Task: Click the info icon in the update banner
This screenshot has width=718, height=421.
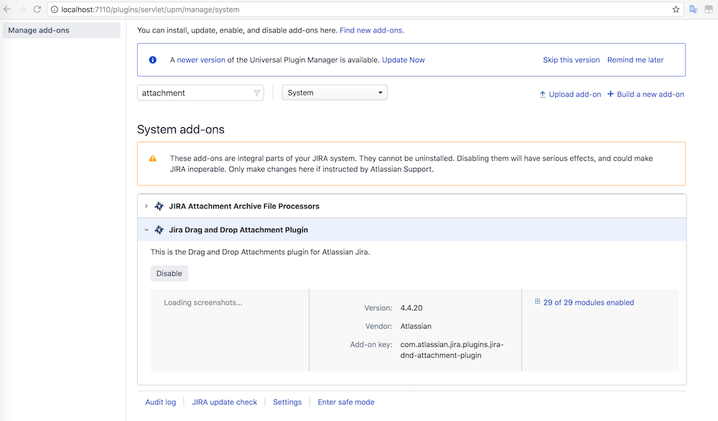Action: (153, 60)
